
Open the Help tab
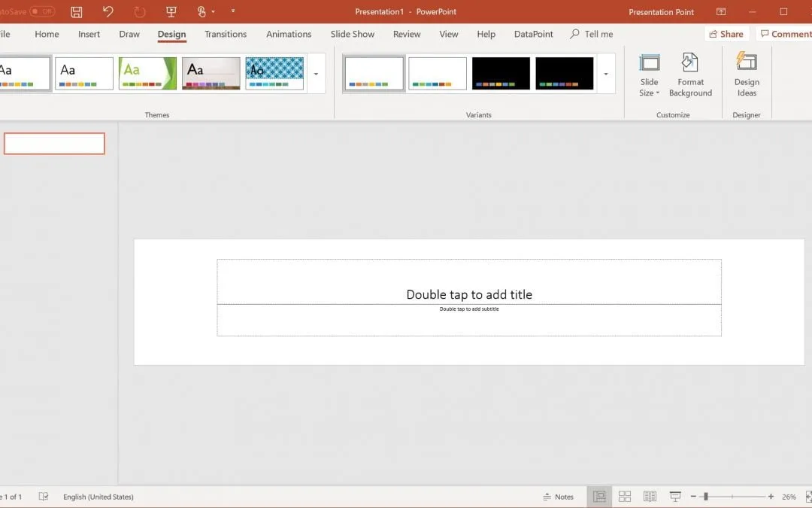pyautogui.click(x=486, y=34)
